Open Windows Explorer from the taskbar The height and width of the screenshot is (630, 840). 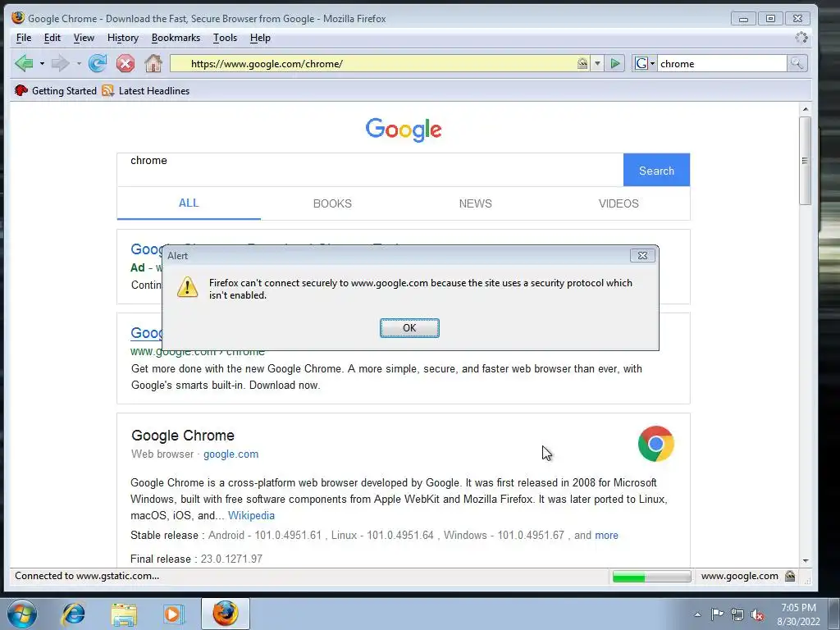(x=124, y=614)
